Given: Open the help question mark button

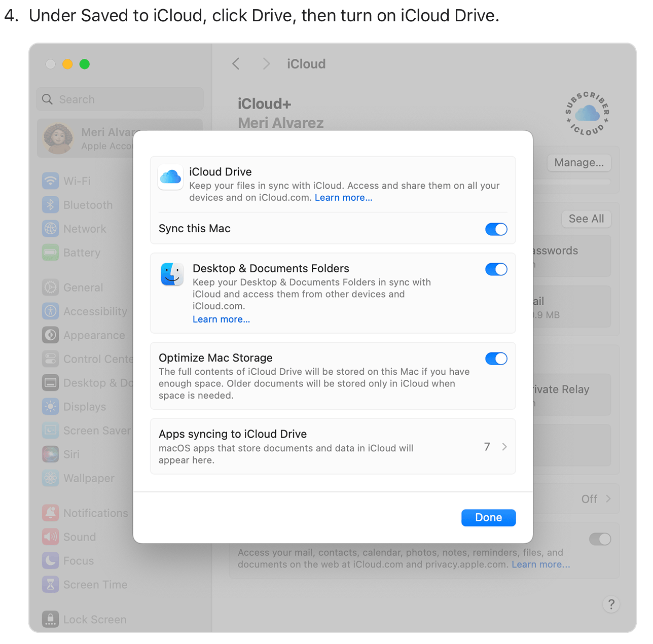Looking at the screenshot, I should (611, 604).
